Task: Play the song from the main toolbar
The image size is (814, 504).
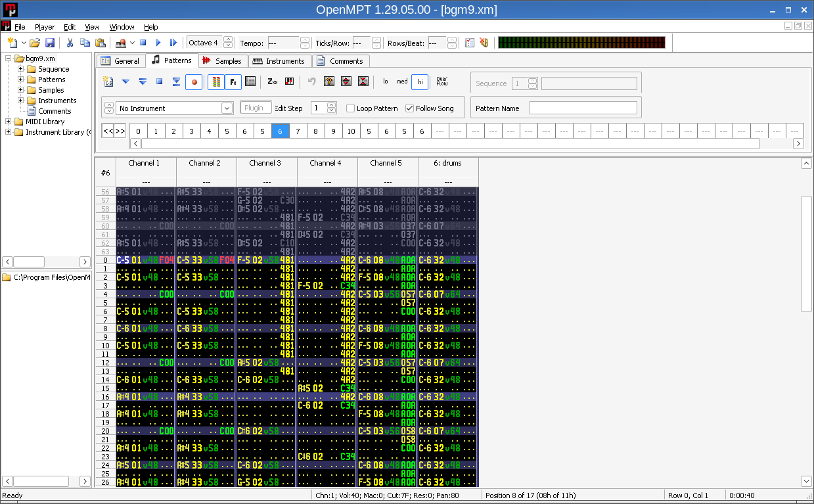Action: coord(158,43)
